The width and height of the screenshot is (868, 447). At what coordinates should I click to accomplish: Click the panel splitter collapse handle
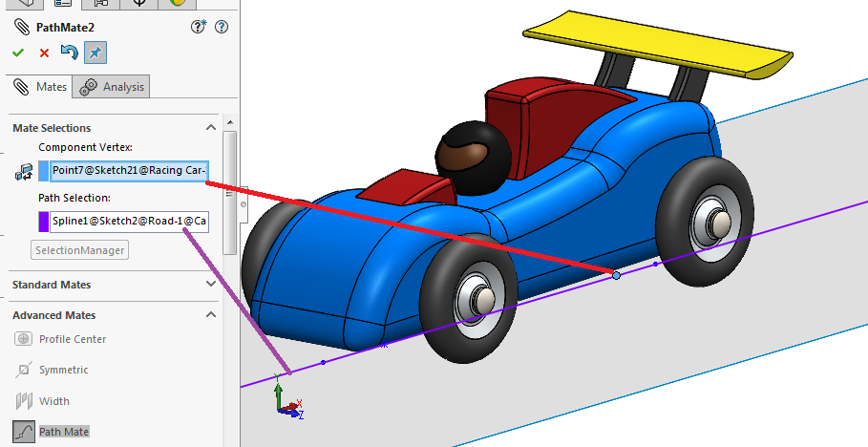click(243, 204)
